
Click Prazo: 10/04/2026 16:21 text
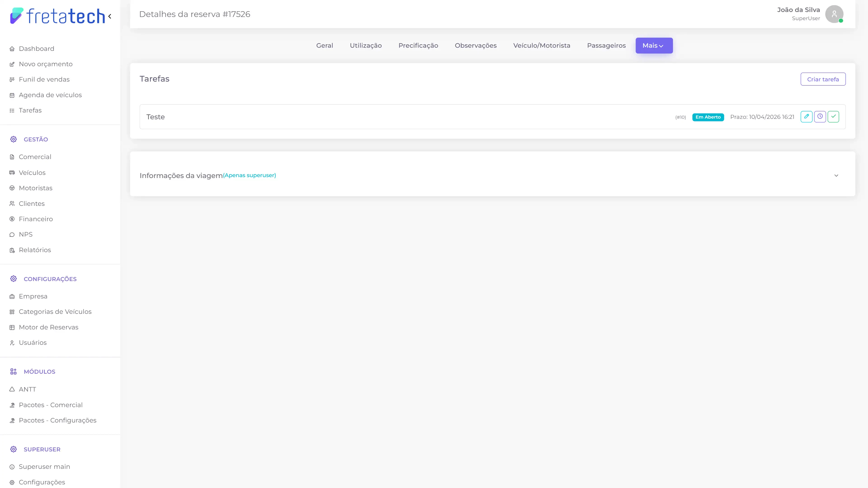[x=762, y=117]
